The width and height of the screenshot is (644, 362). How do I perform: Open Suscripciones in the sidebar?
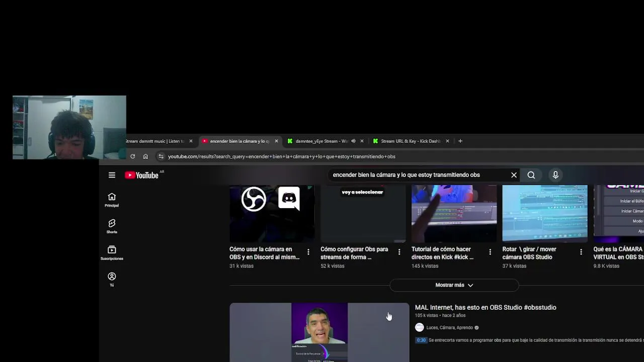[112, 253]
